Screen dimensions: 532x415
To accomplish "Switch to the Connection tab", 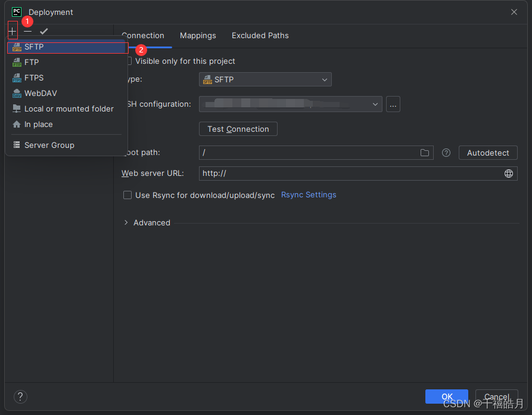I will tap(143, 36).
